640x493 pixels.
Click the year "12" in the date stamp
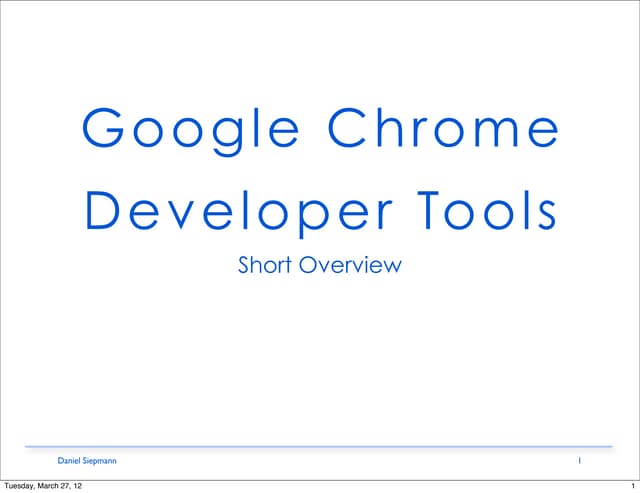click(x=78, y=486)
